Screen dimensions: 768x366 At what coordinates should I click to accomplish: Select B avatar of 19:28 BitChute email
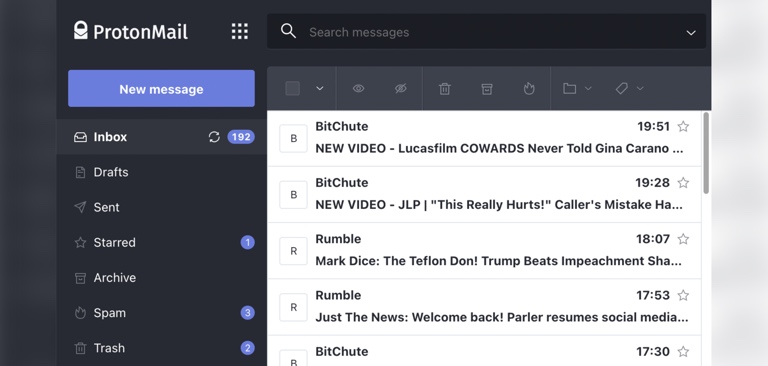click(293, 195)
